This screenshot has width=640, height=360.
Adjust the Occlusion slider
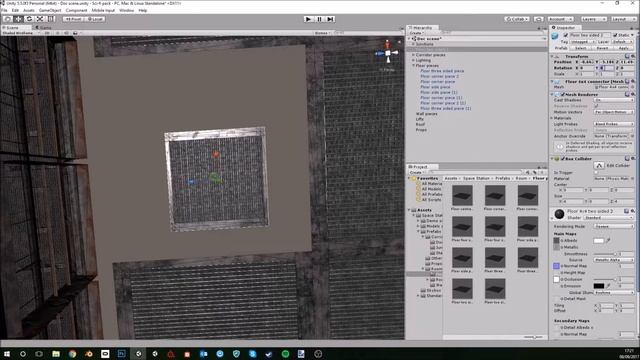[x=605, y=279]
